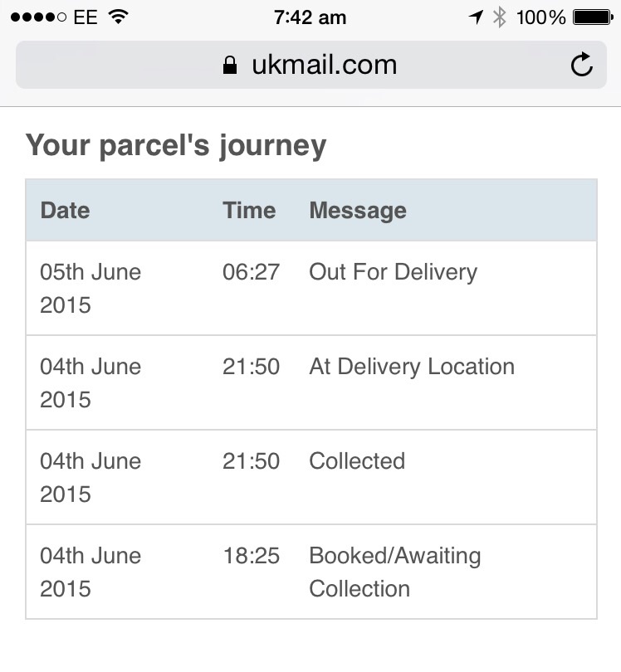Screen dimensions: 621x672
Task: Tap the 05th June 2015 date
Action: pos(90,289)
